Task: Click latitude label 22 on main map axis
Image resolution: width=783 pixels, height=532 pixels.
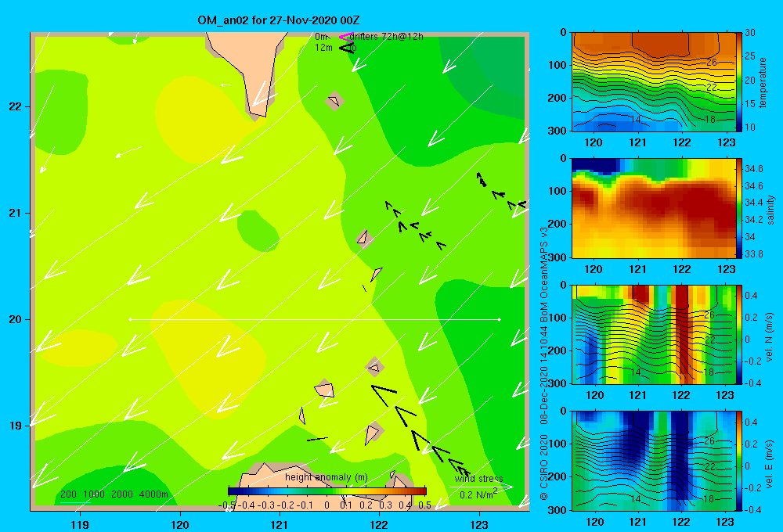Action: tap(15, 106)
